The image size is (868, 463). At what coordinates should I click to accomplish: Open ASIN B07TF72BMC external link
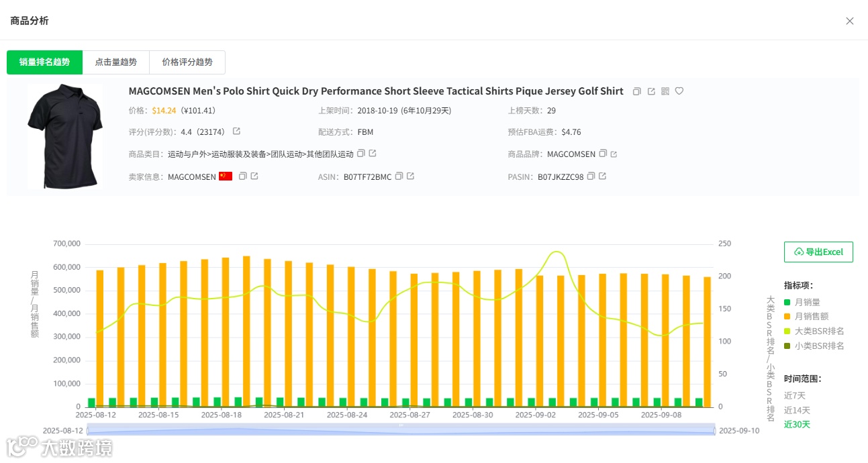click(x=410, y=176)
